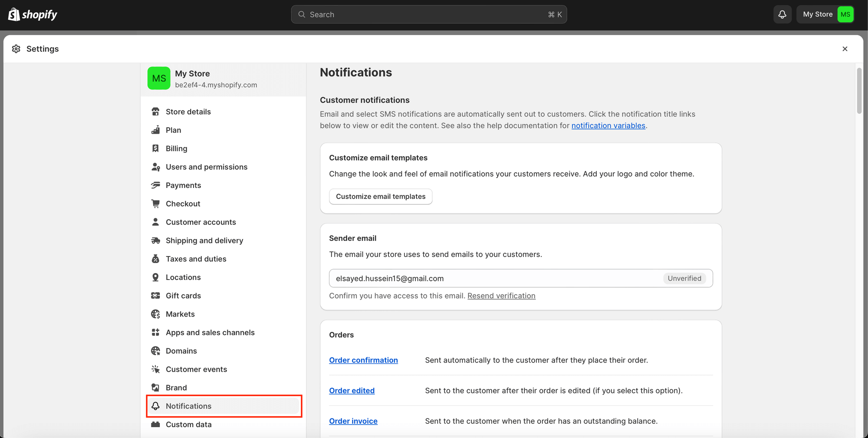This screenshot has width=868, height=438.
Task: Click the Settings gear icon
Action: tap(16, 49)
